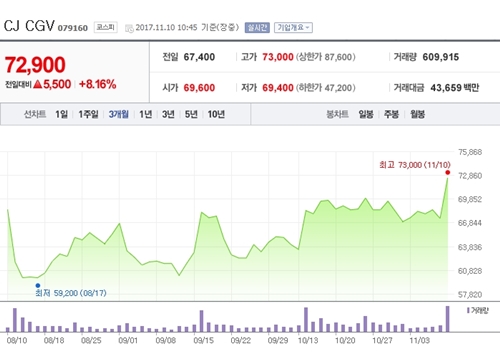
Task: Select the 1주일 chart period
Action: [x=88, y=114]
